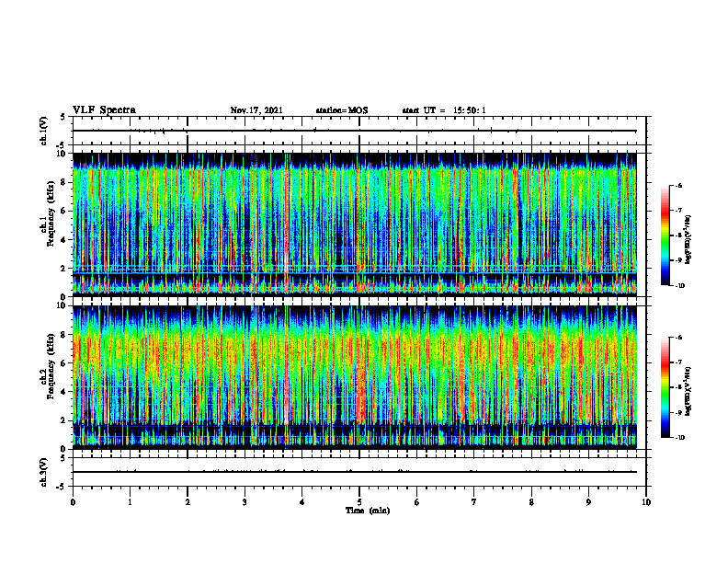The image size is (728, 563).
Task: Click time axis tick label "9"
Action: (588, 502)
